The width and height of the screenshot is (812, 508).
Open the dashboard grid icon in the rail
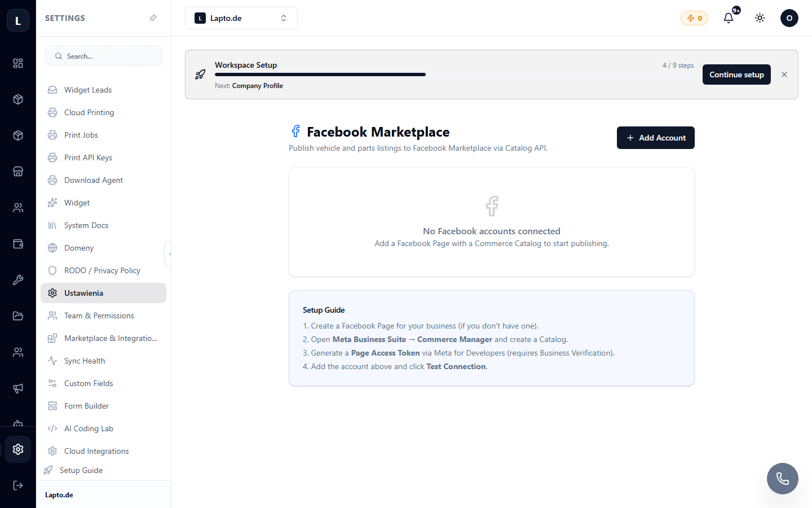click(18, 63)
